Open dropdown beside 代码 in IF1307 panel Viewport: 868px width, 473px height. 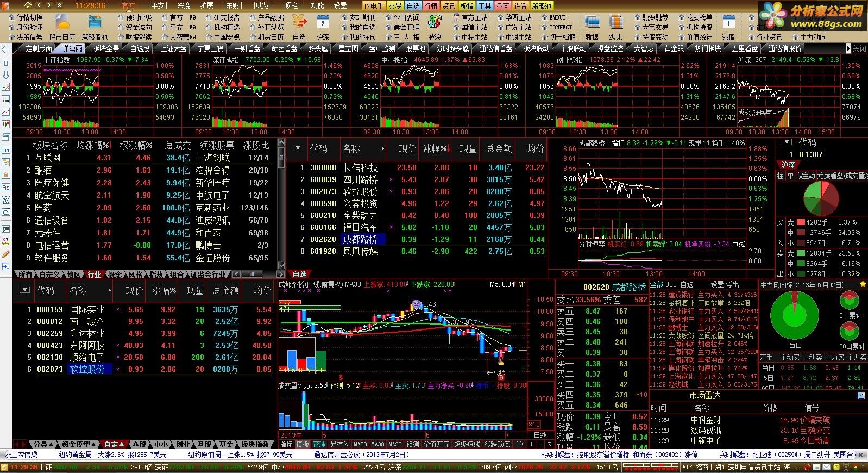pos(787,142)
